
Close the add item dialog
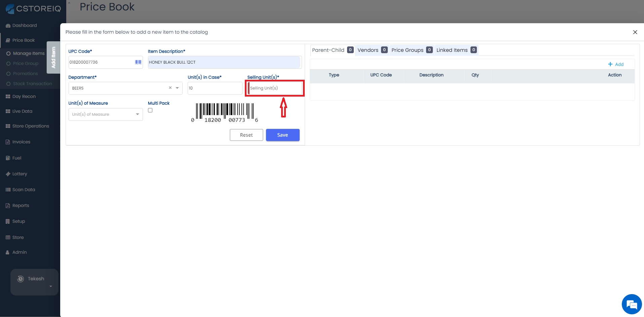[x=635, y=32]
